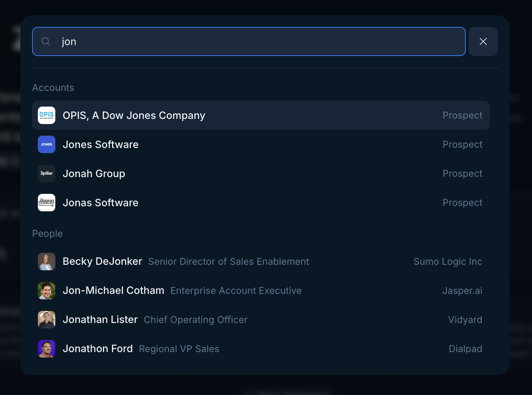
Task: Open Jonathon Ford's profile
Action: coord(261,349)
